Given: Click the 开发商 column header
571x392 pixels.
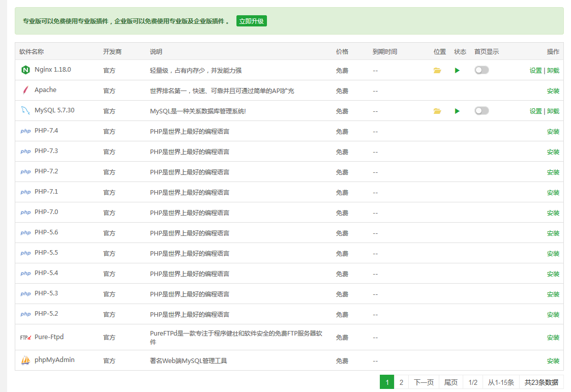Looking at the screenshot, I should click(112, 52).
